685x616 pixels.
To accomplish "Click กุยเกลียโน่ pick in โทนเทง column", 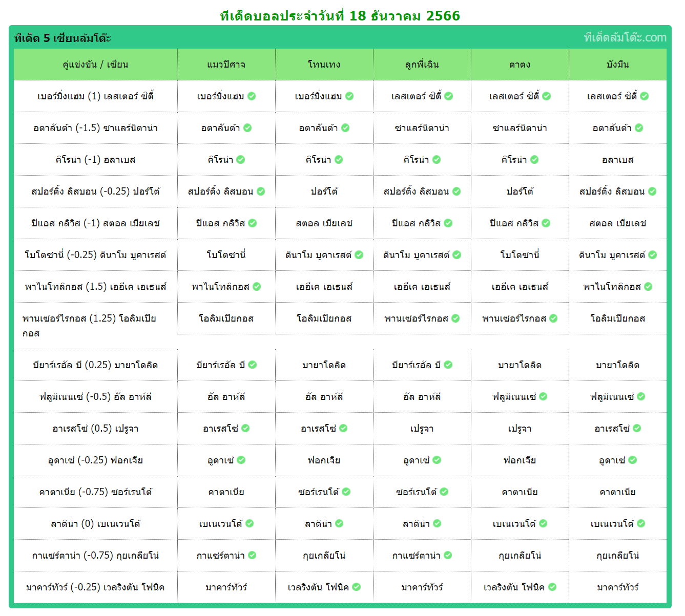I will click(x=324, y=556).
